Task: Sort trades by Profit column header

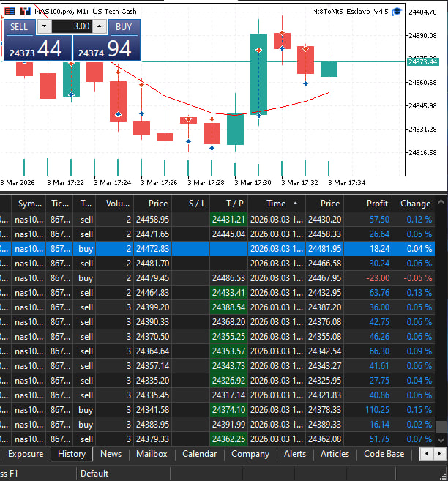Action: click(x=367, y=204)
